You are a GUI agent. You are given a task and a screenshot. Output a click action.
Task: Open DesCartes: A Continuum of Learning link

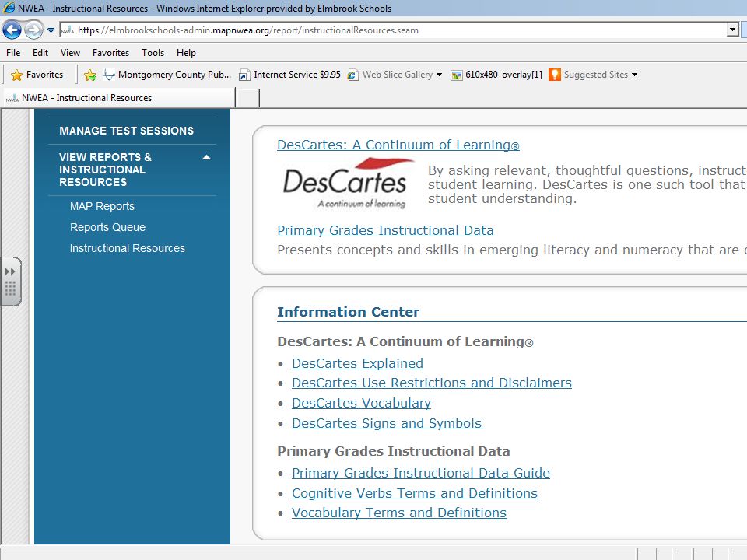tap(398, 145)
